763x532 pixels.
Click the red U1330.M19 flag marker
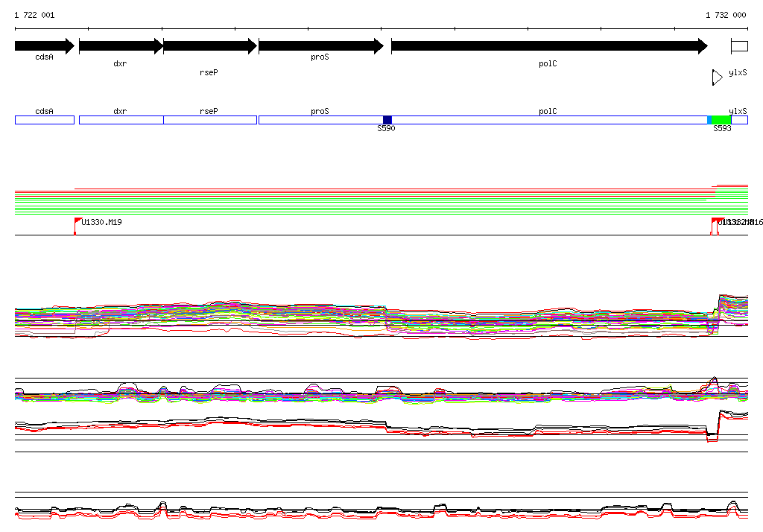[77, 221]
